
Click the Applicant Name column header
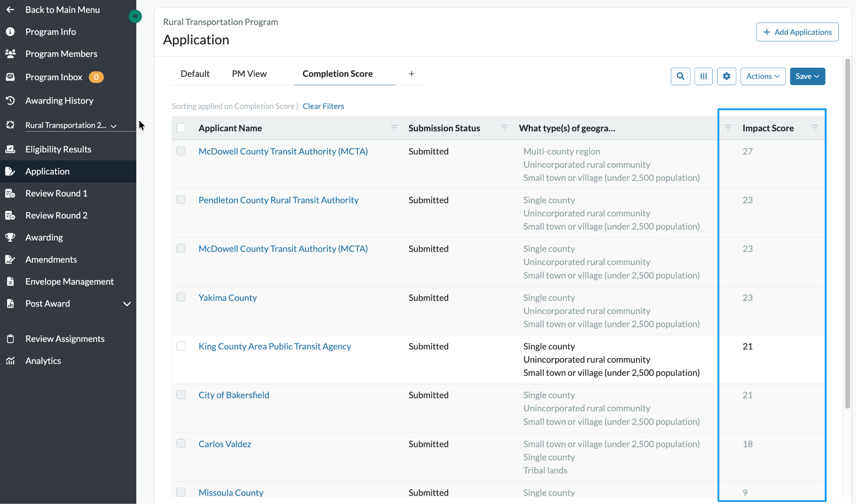pyautogui.click(x=230, y=128)
